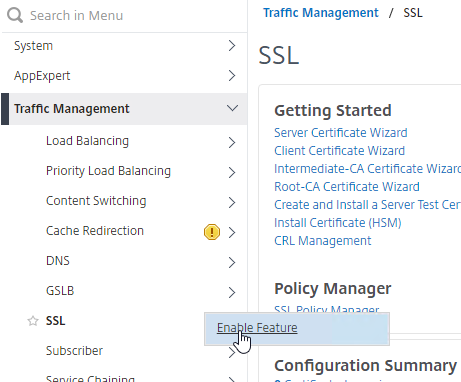Image resolution: width=461 pixels, height=382 pixels.
Task: Click Traffic Management breadcrumb link
Action: point(321,13)
